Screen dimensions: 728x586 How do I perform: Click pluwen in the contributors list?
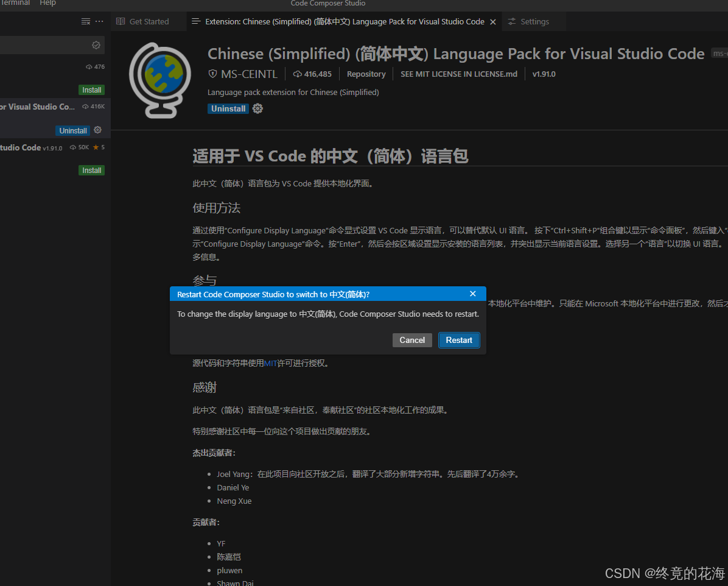pyautogui.click(x=229, y=571)
